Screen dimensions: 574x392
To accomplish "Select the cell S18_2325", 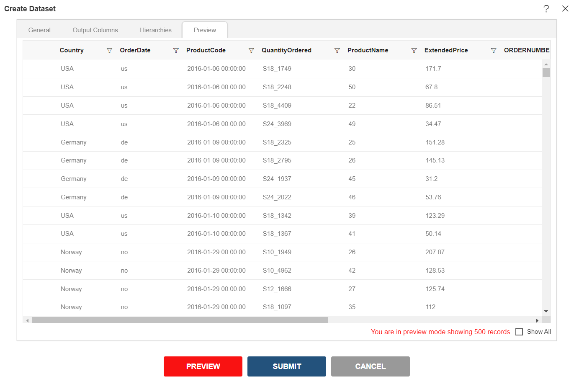I will coord(277,142).
